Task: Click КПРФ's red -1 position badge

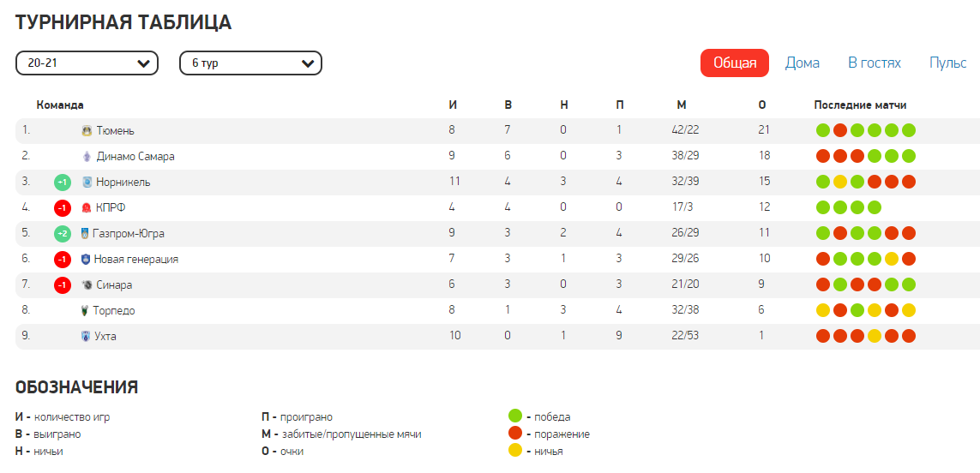Action: (62, 208)
